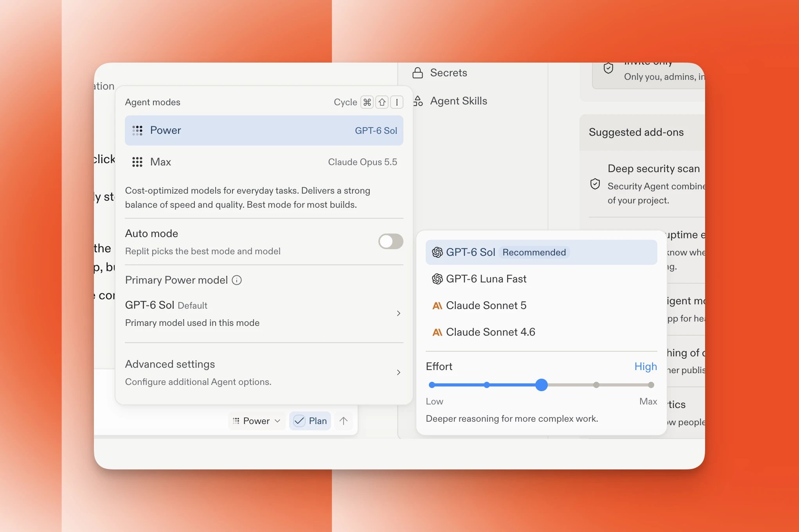Click the Agent modes heading
The height and width of the screenshot is (532, 799).
tap(153, 102)
